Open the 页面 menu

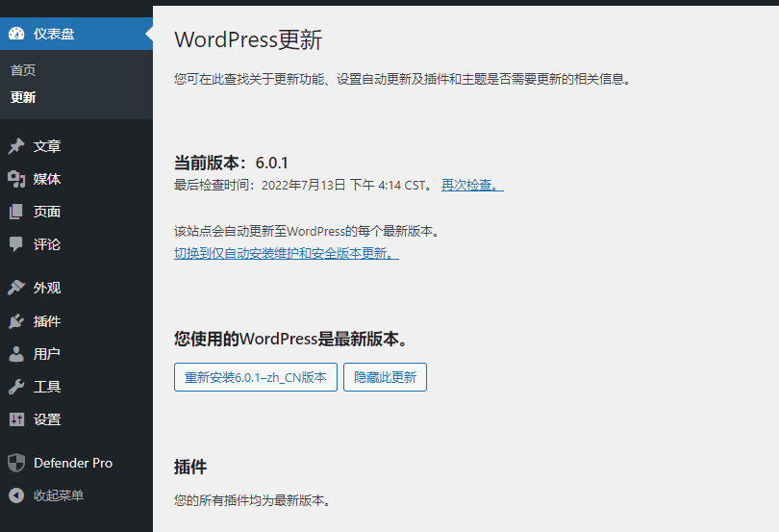(x=77, y=212)
